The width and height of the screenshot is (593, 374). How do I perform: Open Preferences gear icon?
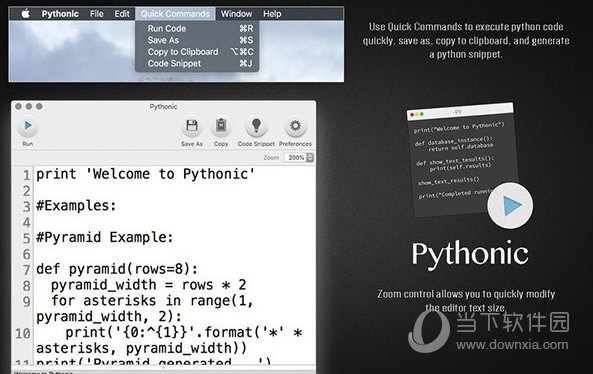pyautogui.click(x=295, y=126)
